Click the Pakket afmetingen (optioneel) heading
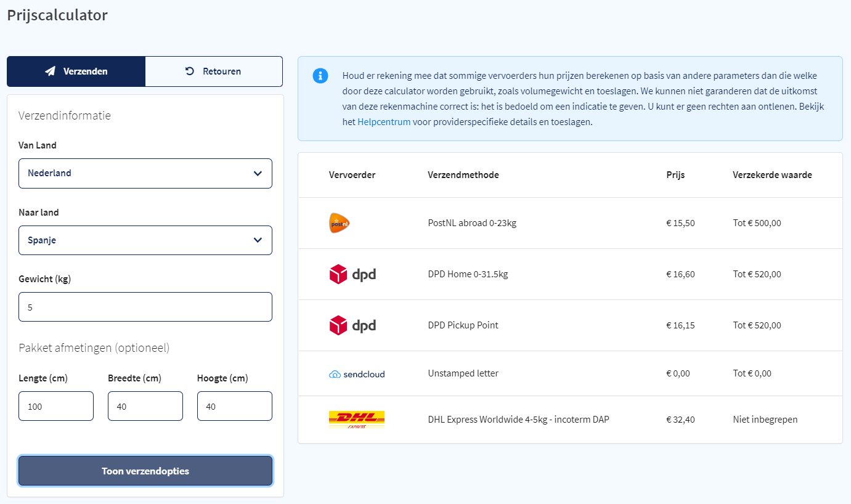This screenshot has width=851, height=504. coord(94,348)
